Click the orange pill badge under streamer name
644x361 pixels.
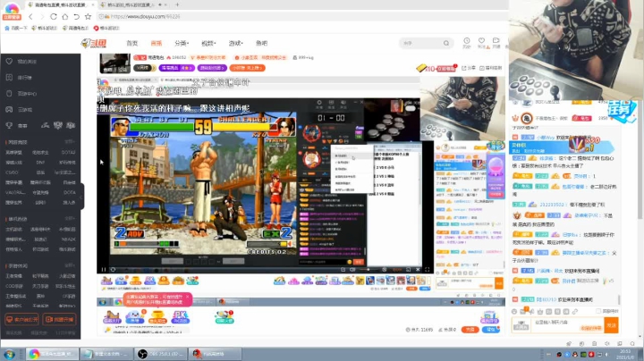247,68
